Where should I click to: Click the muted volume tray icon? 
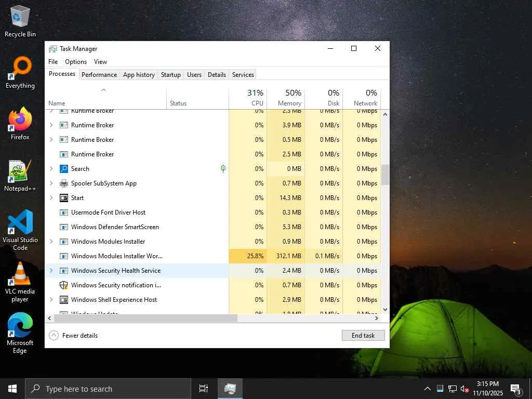[464, 389]
